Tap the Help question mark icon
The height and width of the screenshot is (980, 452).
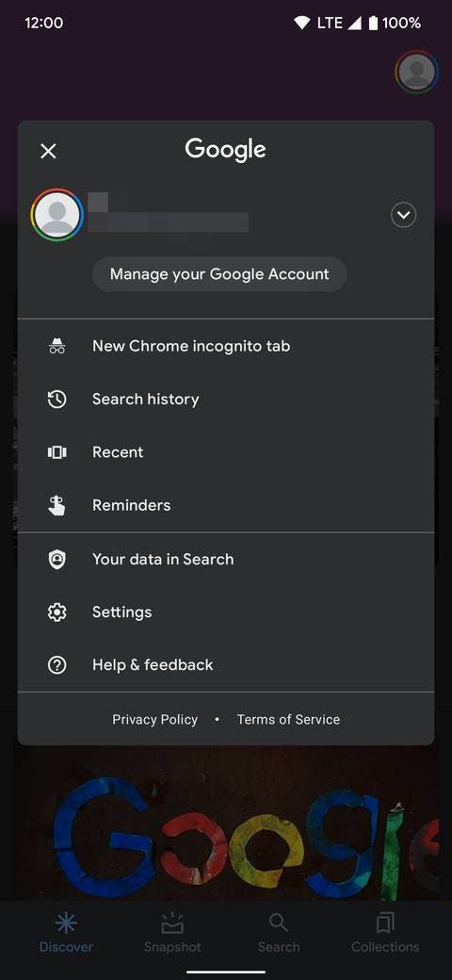point(56,665)
